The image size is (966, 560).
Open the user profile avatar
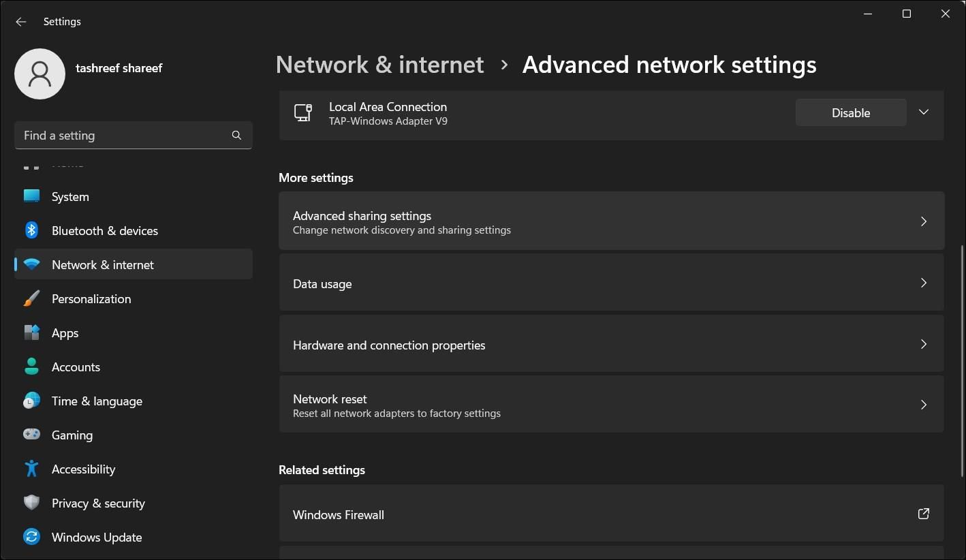(x=40, y=73)
